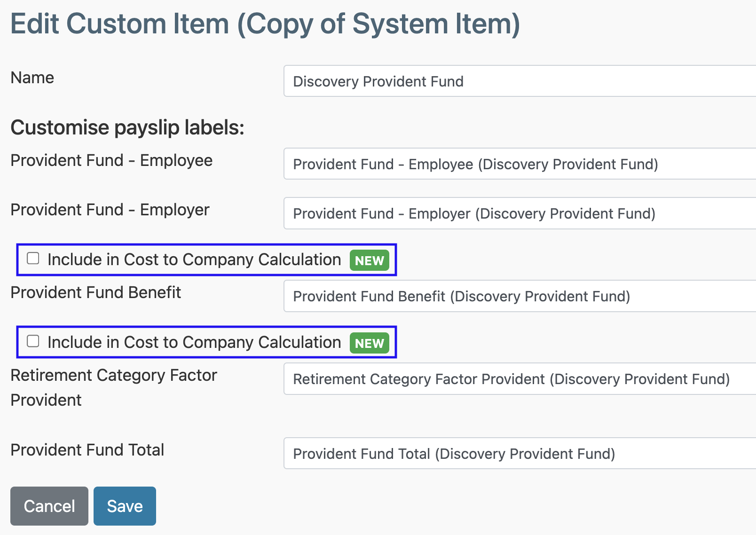756x535 pixels.
Task: Click the Provident Fund - Employer label input
Action: click(x=470, y=213)
